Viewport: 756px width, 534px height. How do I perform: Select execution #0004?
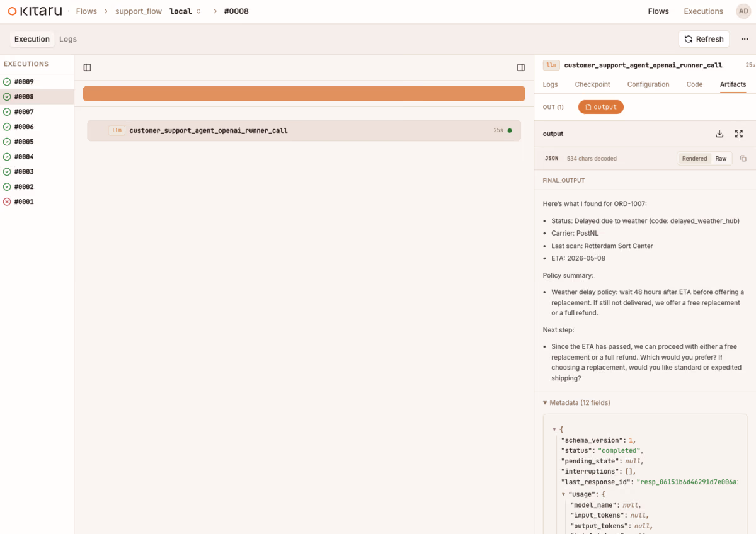point(37,157)
